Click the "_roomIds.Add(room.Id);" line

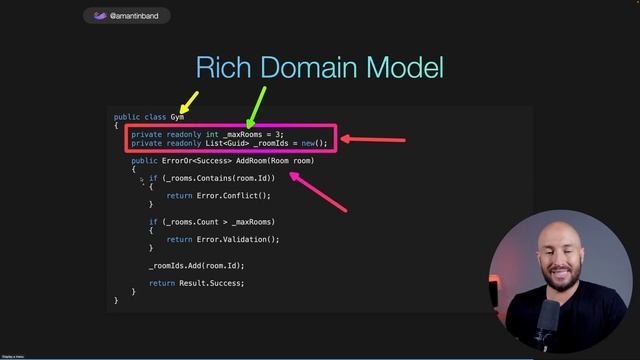tap(197, 266)
